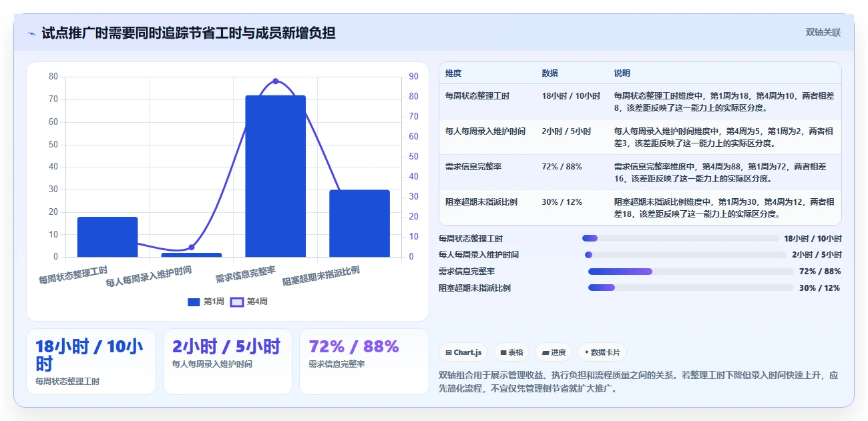Click description mentioning 第4周为5，第1周为2
The width and height of the screenshot is (868, 421).
724,137
